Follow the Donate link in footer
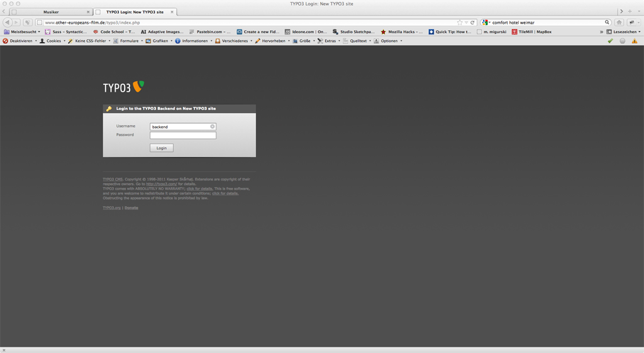This screenshot has height=353, width=644. pyautogui.click(x=131, y=207)
